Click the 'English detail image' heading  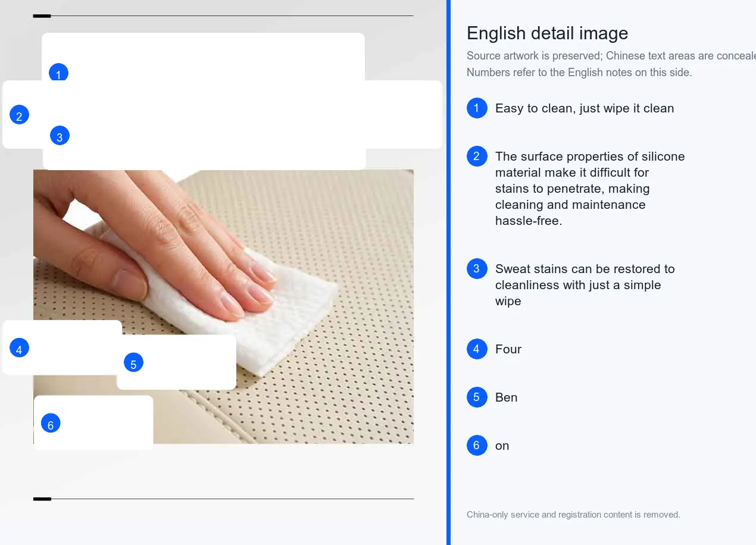(x=547, y=33)
